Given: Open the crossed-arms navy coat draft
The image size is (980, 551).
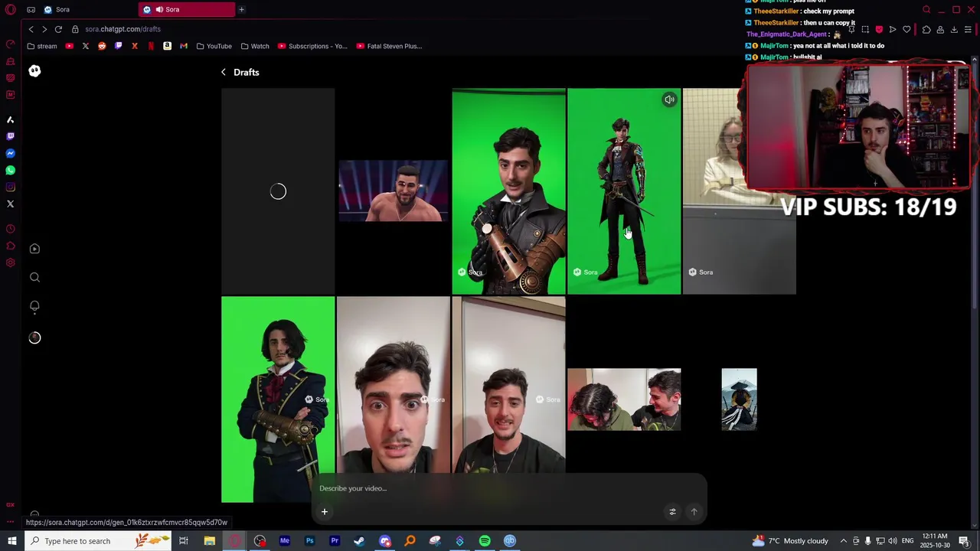Looking at the screenshot, I should click(278, 399).
